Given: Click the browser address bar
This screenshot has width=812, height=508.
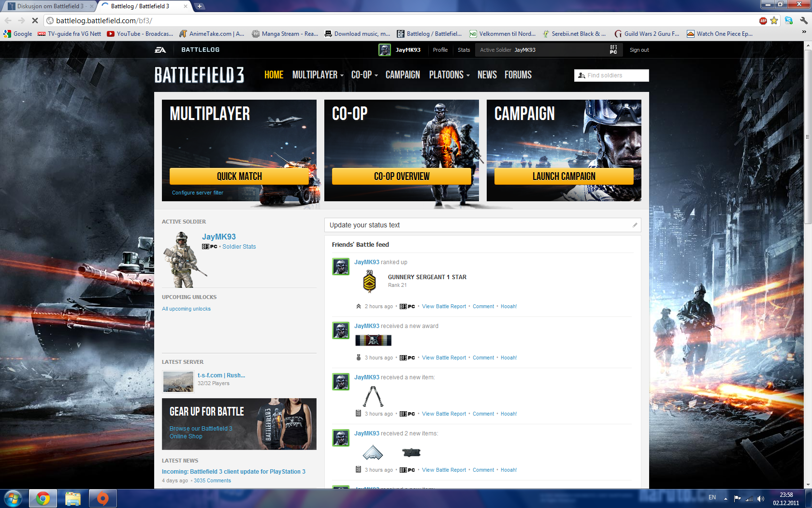Looking at the screenshot, I should 401,20.
